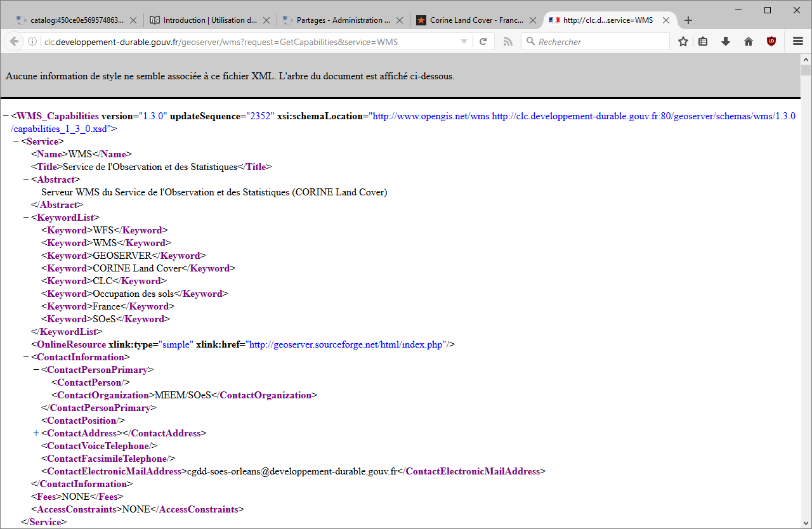This screenshot has width=812, height=529.
Task: Click the Abstract text Serveur WMS du Service
Action: coord(214,192)
